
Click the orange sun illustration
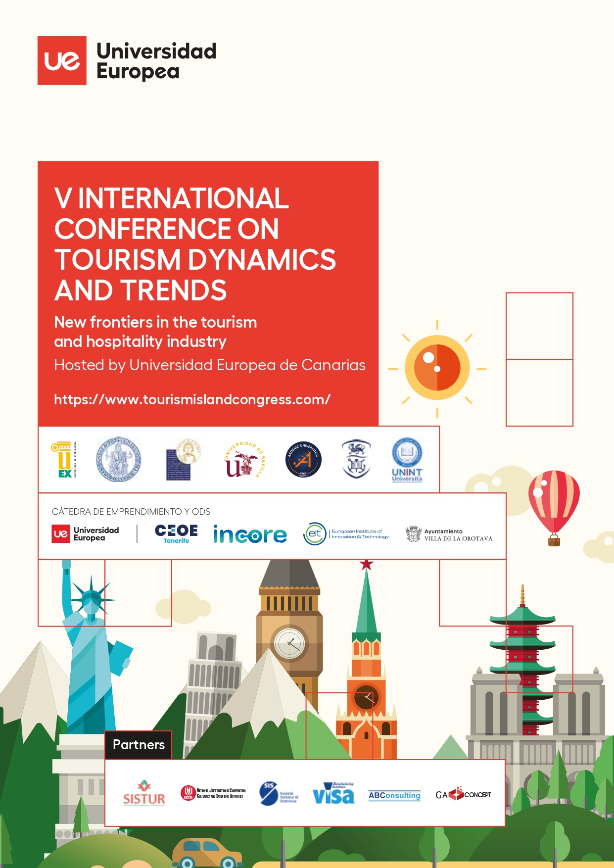437,368
